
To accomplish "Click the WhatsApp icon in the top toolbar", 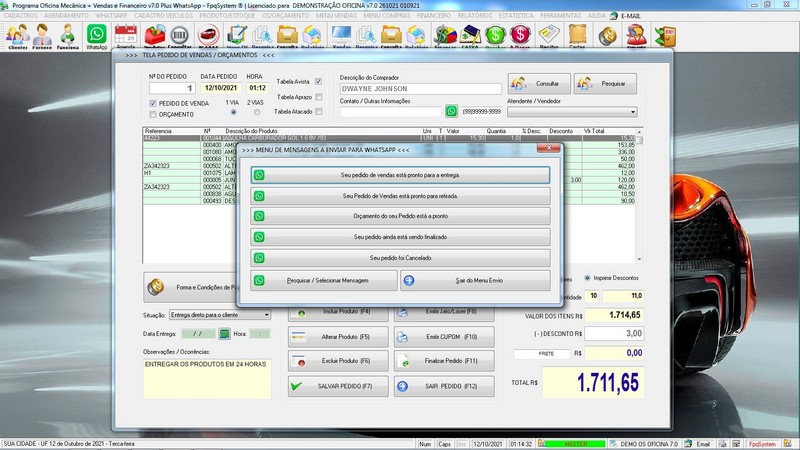I will tap(97, 36).
